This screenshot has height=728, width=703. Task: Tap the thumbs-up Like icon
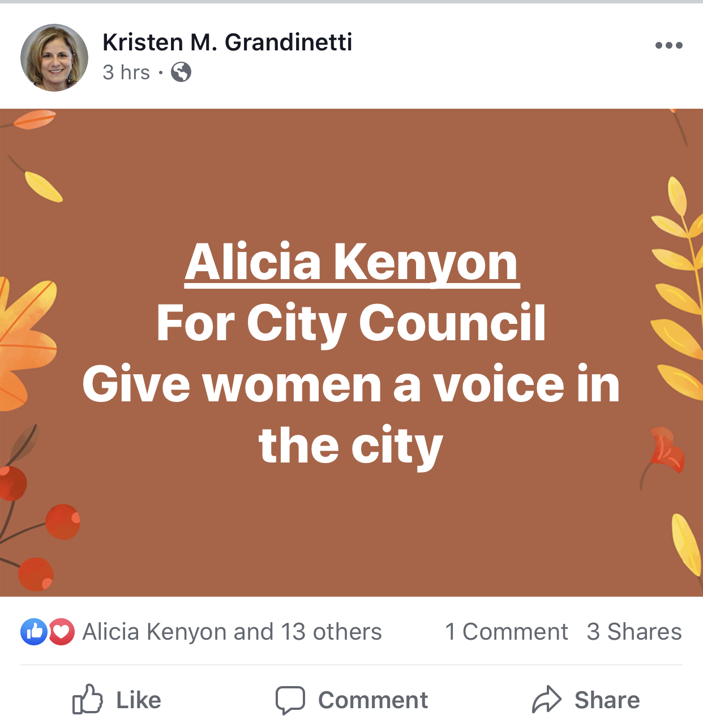pyautogui.click(x=88, y=699)
